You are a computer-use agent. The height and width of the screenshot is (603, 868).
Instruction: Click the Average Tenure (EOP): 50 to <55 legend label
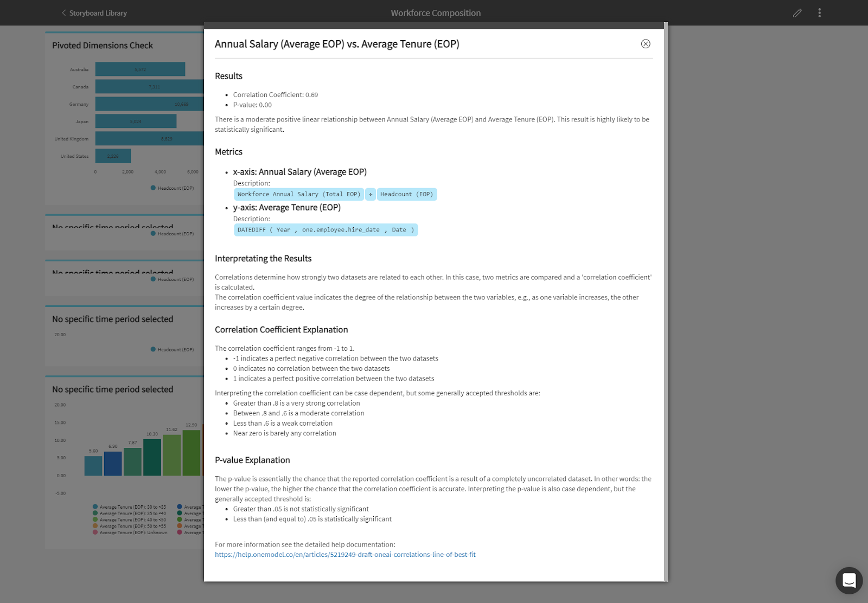pyautogui.click(x=133, y=526)
